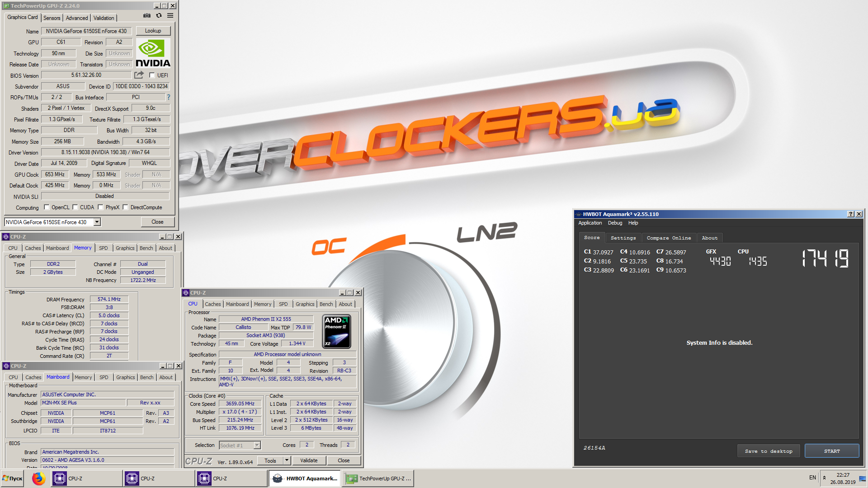Switch to the Advanced tab in GPU-Z
Image resolution: width=868 pixels, height=488 pixels.
click(x=77, y=18)
